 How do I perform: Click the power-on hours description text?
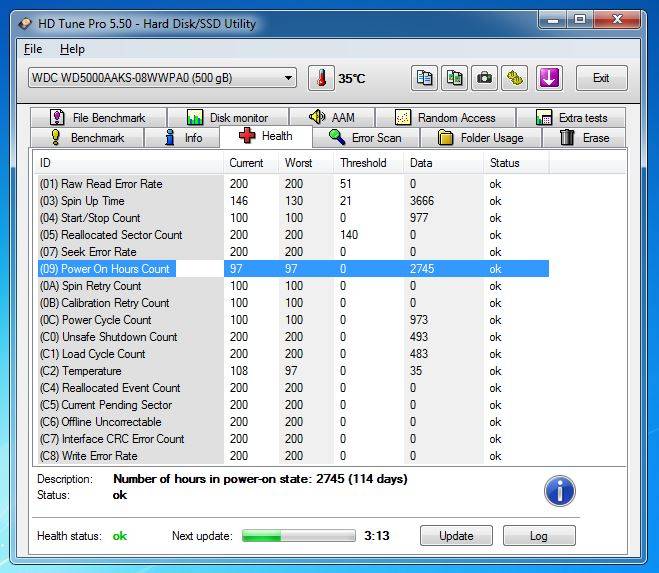pyautogui.click(x=261, y=479)
